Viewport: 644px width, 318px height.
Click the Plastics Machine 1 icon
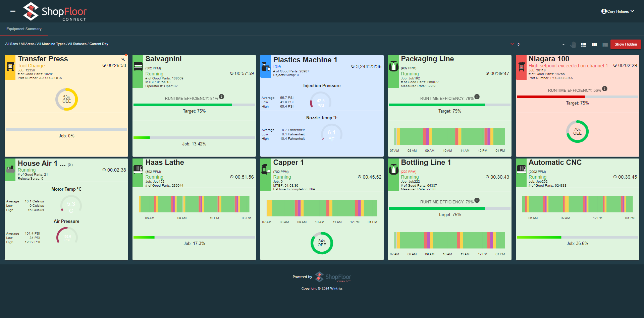tap(266, 66)
